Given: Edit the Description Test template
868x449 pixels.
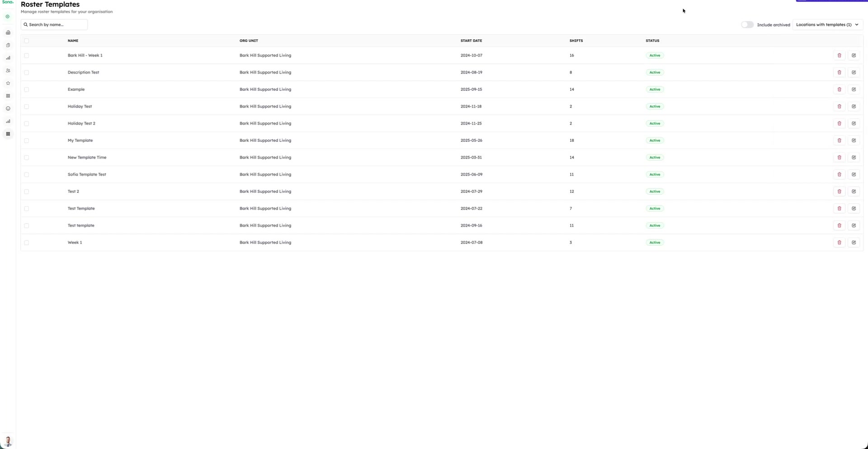Looking at the screenshot, I should coord(854,72).
